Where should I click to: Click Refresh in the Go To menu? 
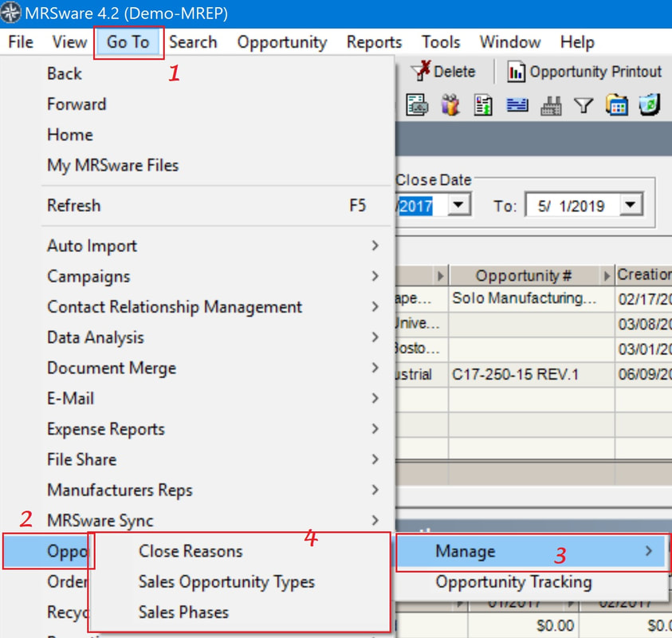point(197,206)
